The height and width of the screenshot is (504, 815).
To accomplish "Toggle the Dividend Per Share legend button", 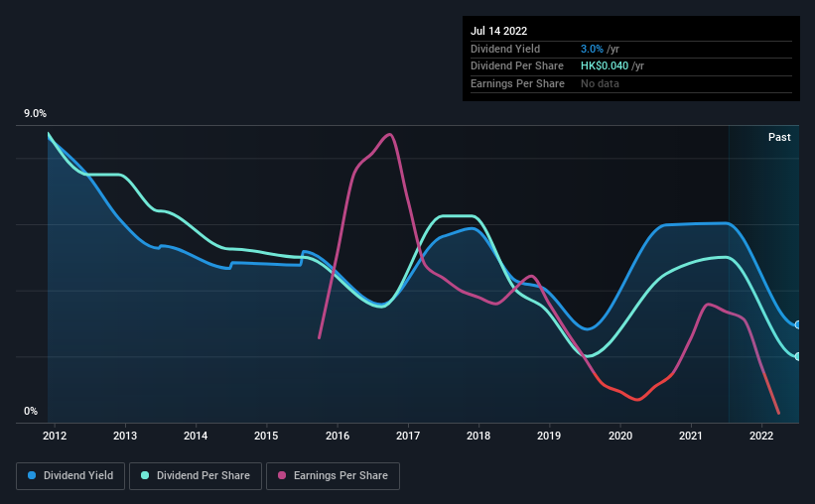I will pyautogui.click(x=196, y=476).
